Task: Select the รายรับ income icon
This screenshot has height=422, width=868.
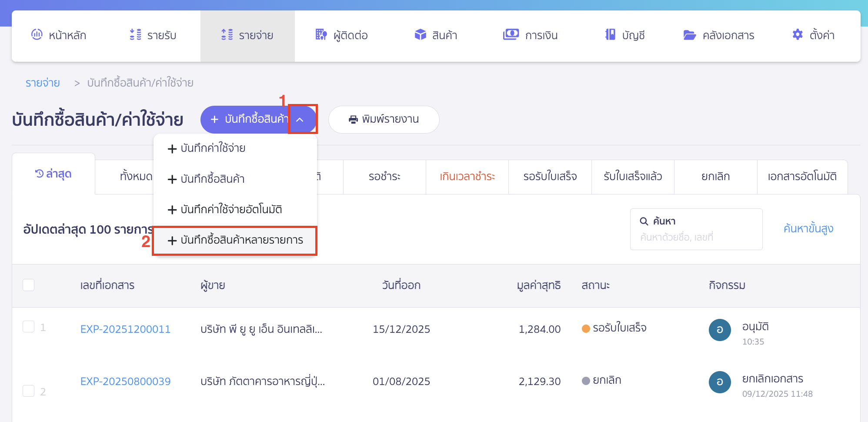Action: 135,35
